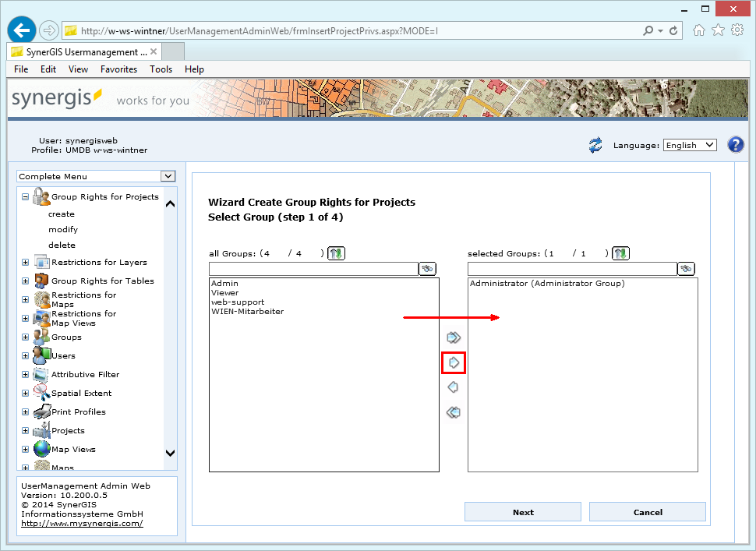This screenshot has height=551, width=756.
Task: Open the Tools menu
Action: [161, 69]
